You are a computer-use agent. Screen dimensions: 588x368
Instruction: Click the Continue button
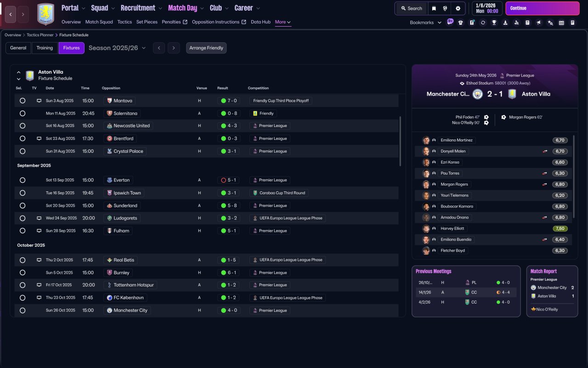point(543,8)
